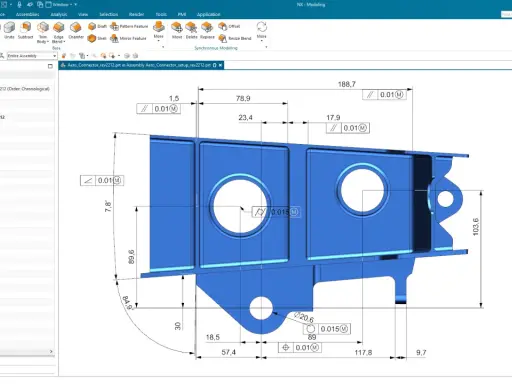Click the last grey icon in selection bar
512x384 pixels.
click(x=135, y=56)
